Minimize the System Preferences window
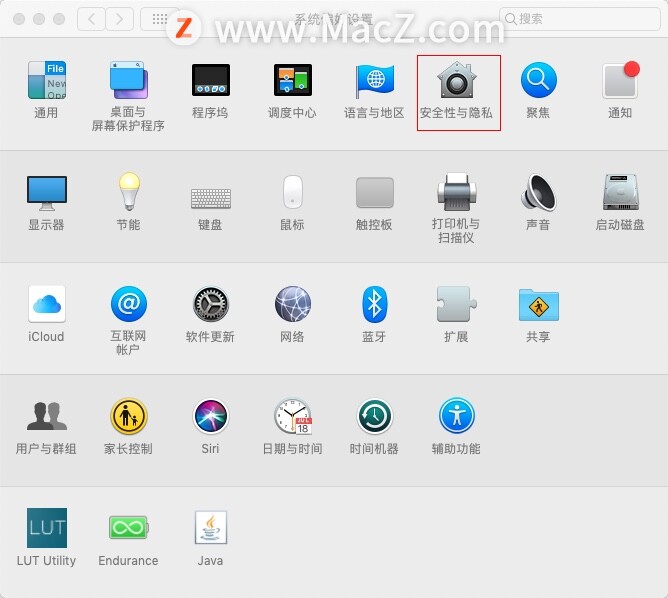Screen dimensions: 668x598 pos(39,19)
